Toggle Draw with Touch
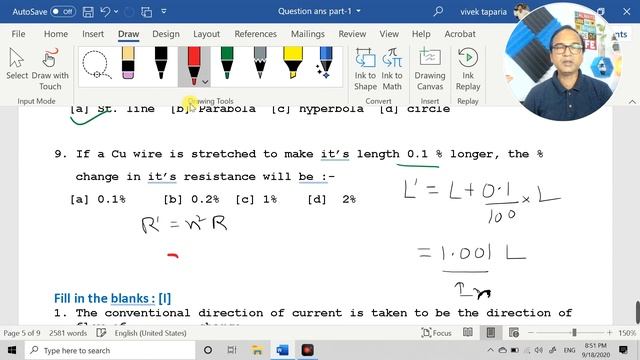Viewport: 640px width, 360px height. point(50,69)
